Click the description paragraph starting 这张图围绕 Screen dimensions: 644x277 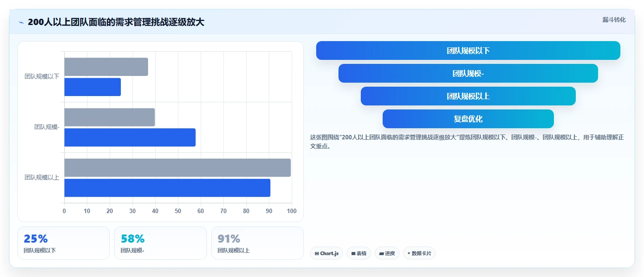tap(467, 142)
